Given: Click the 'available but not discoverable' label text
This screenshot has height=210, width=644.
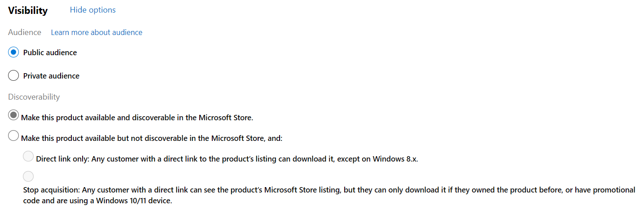Looking at the screenshot, I should click(152, 138).
